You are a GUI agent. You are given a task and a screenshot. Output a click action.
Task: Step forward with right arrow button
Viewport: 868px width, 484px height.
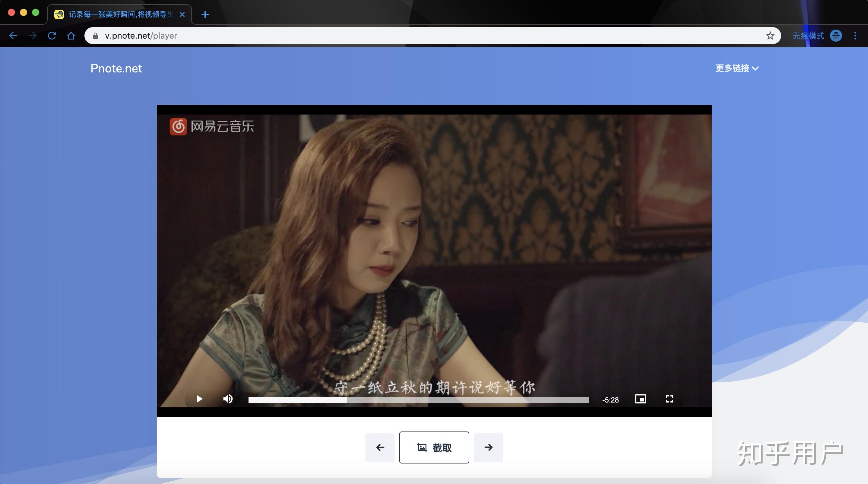coord(488,447)
